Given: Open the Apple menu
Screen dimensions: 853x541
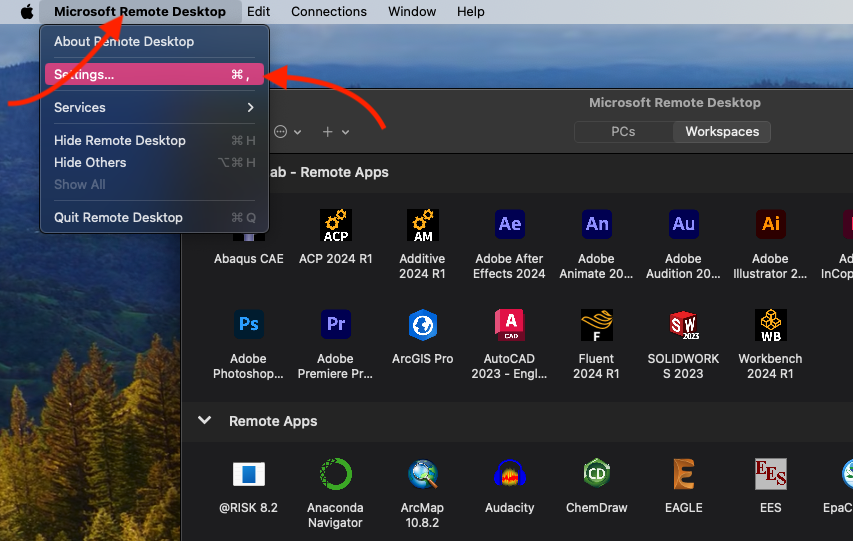Looking at the screenshot, I should coord(27,11).
